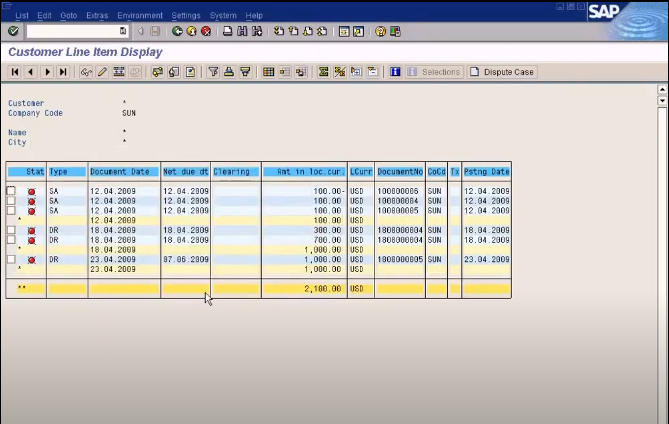Click the Sort Descending icon

(245, 72)
